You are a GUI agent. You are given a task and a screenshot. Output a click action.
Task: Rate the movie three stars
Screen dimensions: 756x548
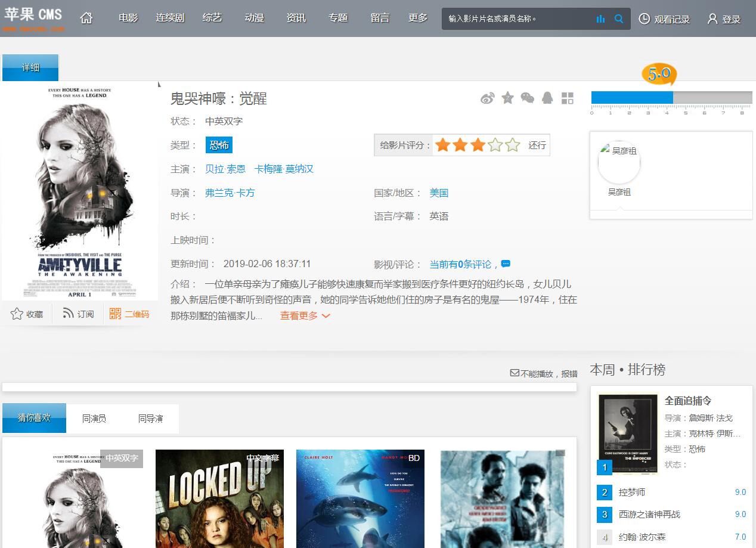point(478,145)
